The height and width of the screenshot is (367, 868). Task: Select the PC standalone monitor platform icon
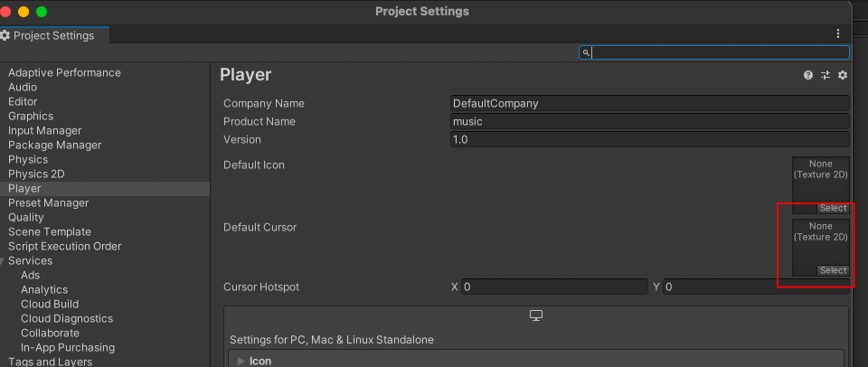pos(535,315)
